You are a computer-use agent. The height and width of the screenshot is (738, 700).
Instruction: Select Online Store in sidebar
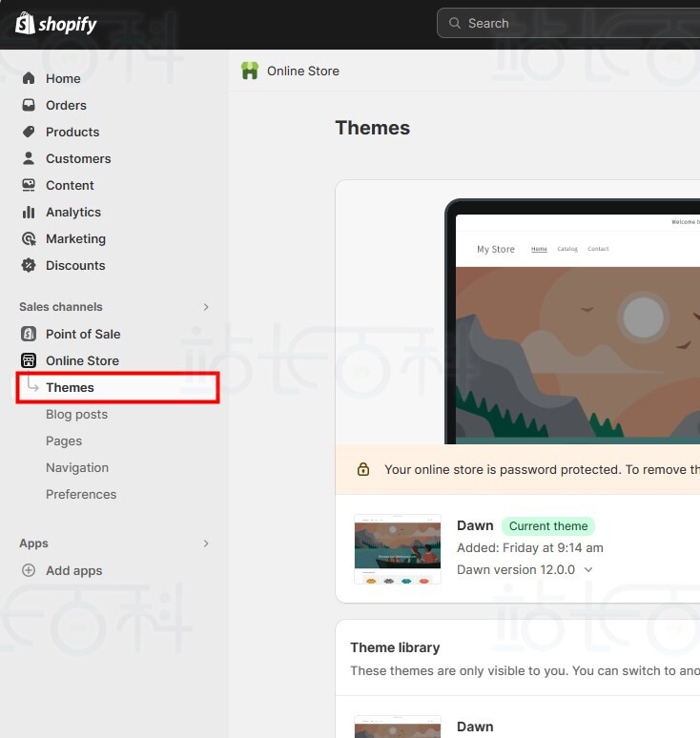click(82, 361)
